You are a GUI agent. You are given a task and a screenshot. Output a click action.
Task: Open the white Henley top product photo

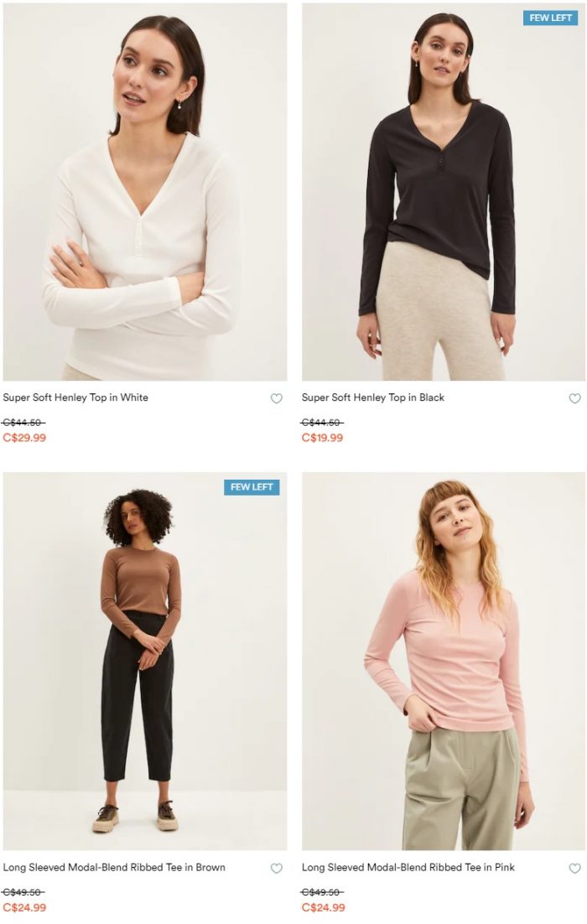point(145,192)
